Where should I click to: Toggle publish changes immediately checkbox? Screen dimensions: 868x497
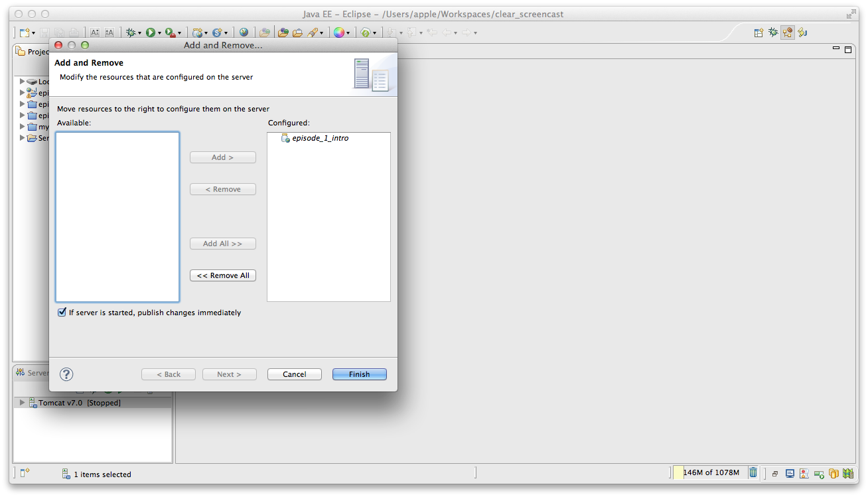pos(62,313)
